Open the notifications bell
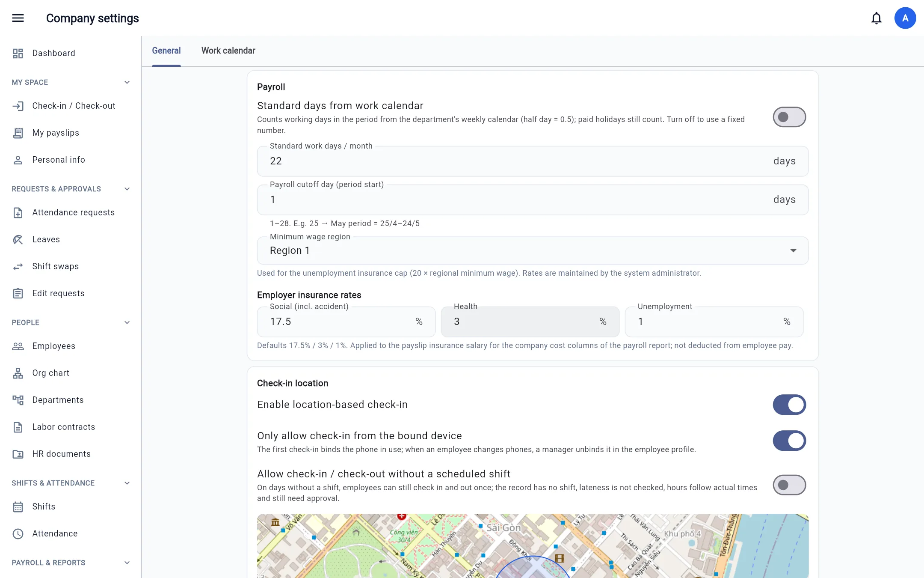The image size is (924, 578). tap(877, 18)
